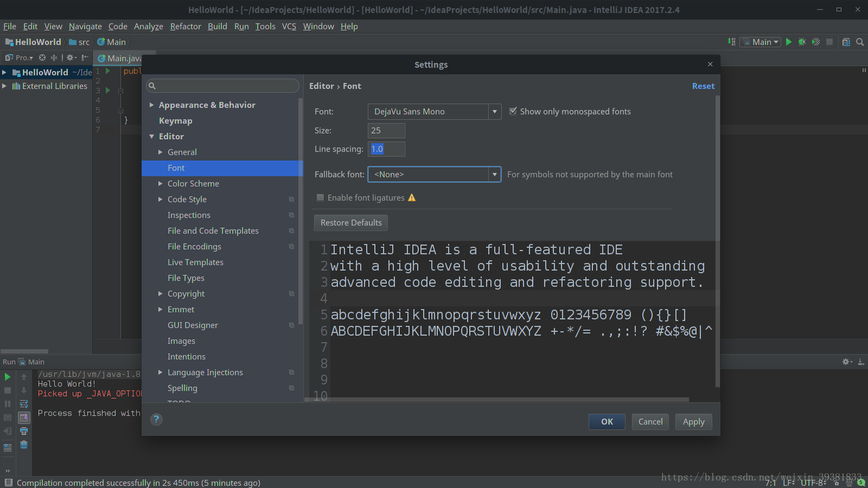
Task: Click the Make Project build icon
Action: coord(732,42)
